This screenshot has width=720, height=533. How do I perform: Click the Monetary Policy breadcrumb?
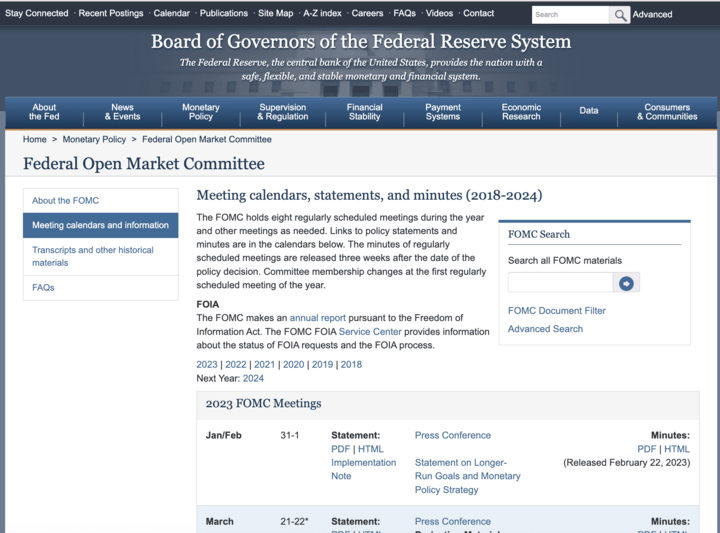coord(94,140)
